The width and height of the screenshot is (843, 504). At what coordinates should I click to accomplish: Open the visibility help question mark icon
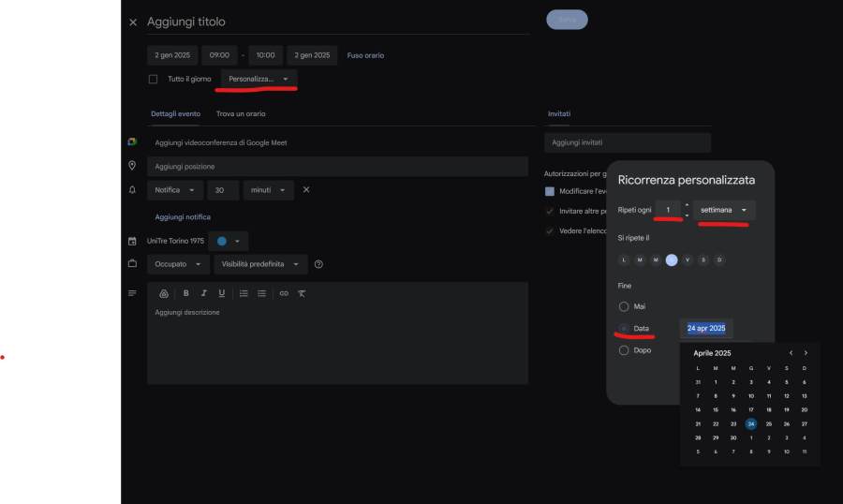[x=319, y=264]
